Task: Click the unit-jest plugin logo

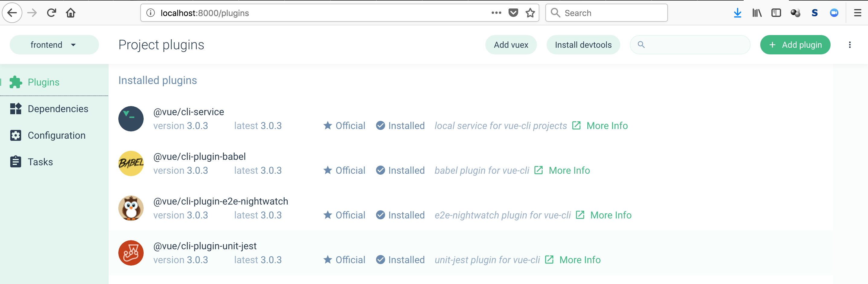Action: (131, 253)
